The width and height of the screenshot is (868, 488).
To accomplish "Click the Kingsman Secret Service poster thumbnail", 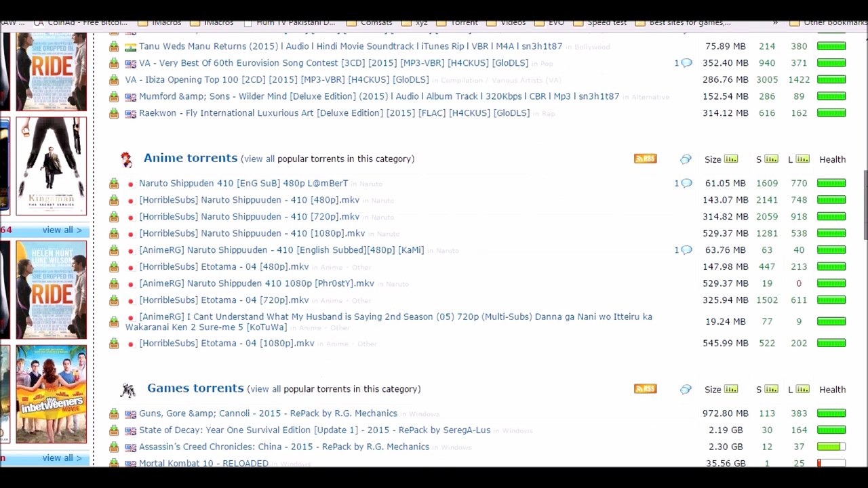I will pos(52,166).
